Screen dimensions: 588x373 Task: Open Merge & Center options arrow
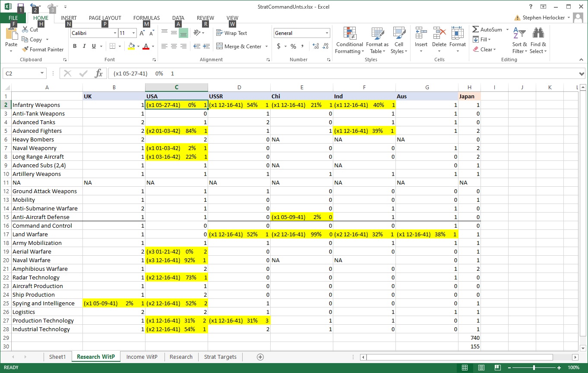[266, 47]
